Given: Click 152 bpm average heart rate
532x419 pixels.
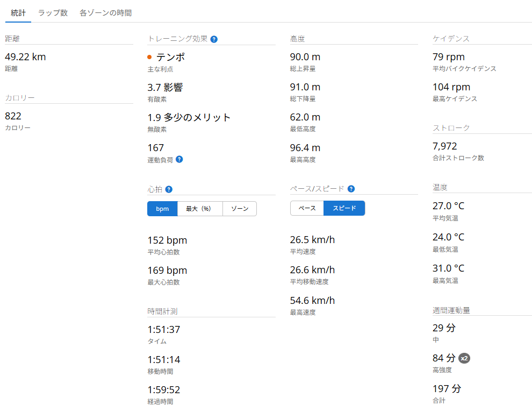Looking at the screenshot, I should 167,240.
